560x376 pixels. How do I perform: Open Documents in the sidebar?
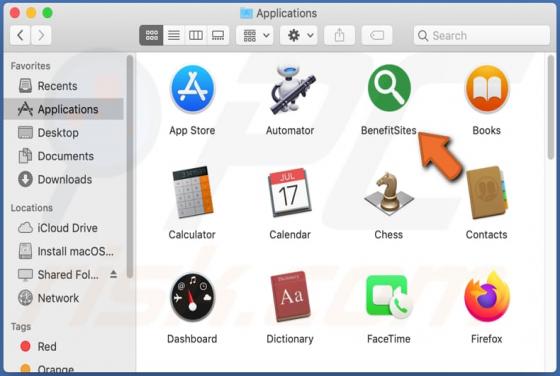[x=64, y=156]
